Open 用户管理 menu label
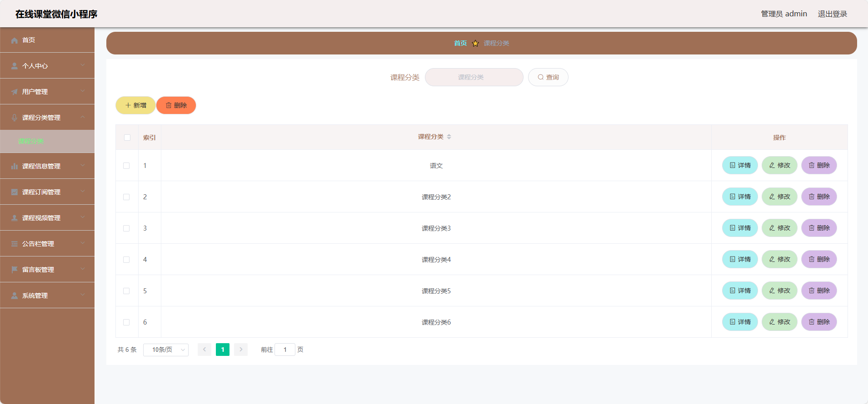The width and height of the screenshot is (868, 404). [x=35, y=92]
